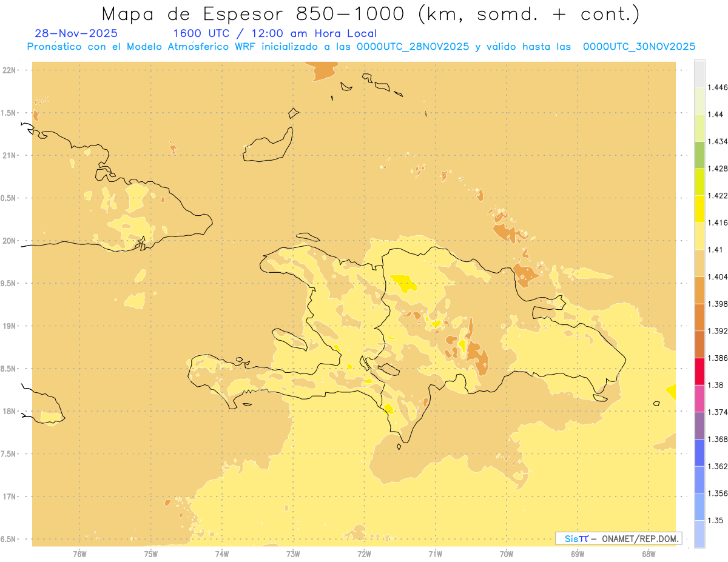
Task: Click the colorbar value "1.38"
Action: click(x=716, y=385)
